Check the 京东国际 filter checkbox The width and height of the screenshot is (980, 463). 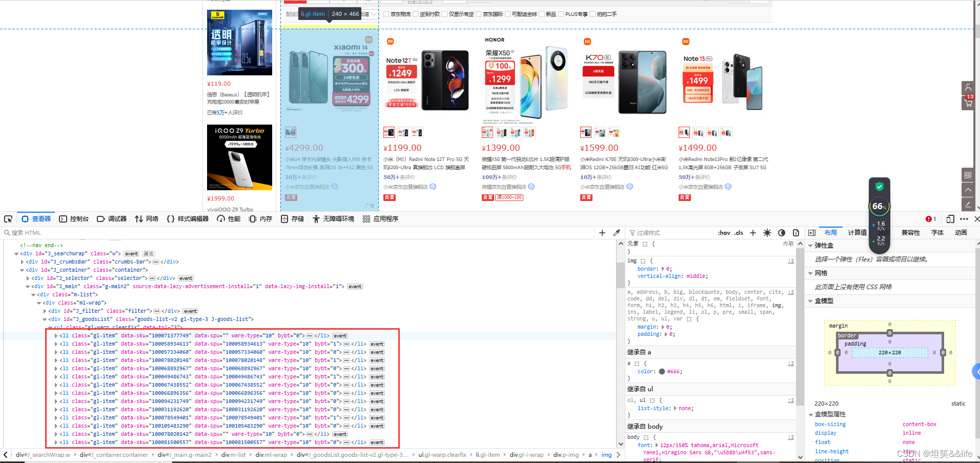pos(479,14)
